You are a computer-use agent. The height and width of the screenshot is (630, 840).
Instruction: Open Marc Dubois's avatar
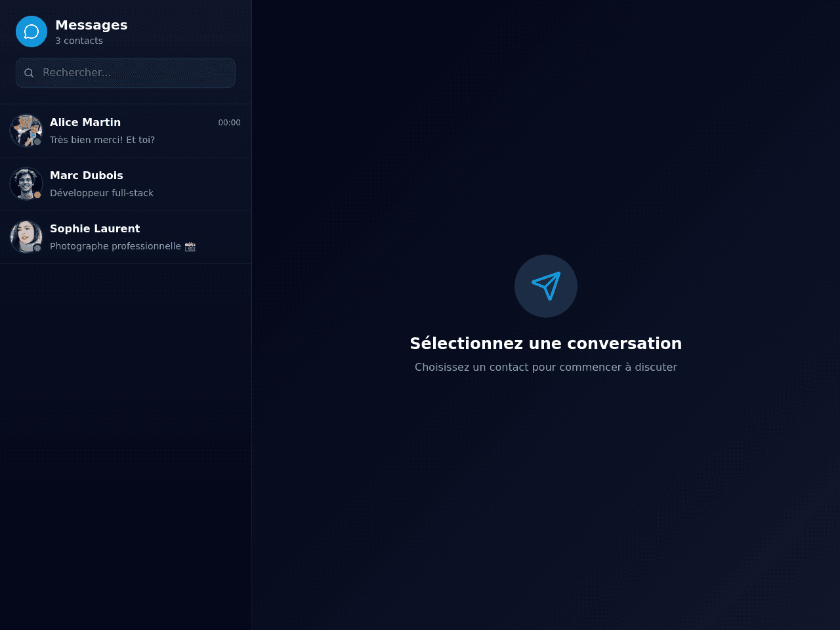pyautogui.click(x=26, y=184)
